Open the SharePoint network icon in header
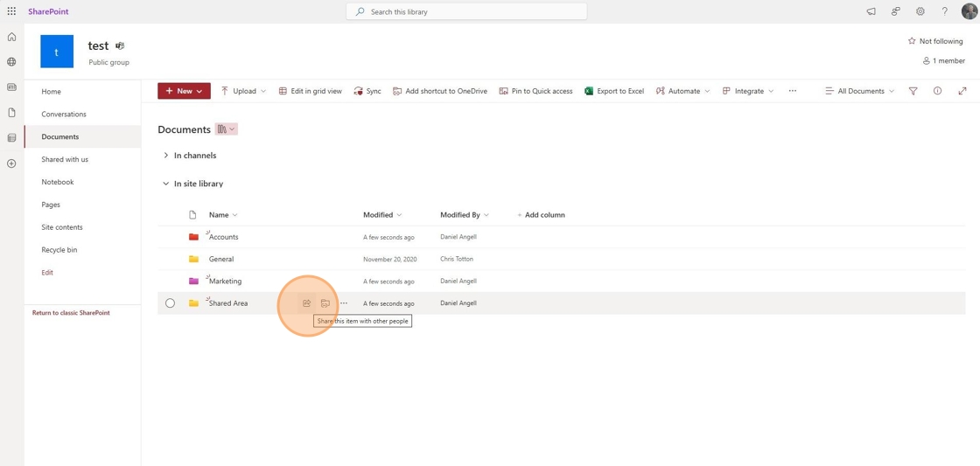This screenshot has height=466, width=980. pyautogui.click(x=896, y=11)
